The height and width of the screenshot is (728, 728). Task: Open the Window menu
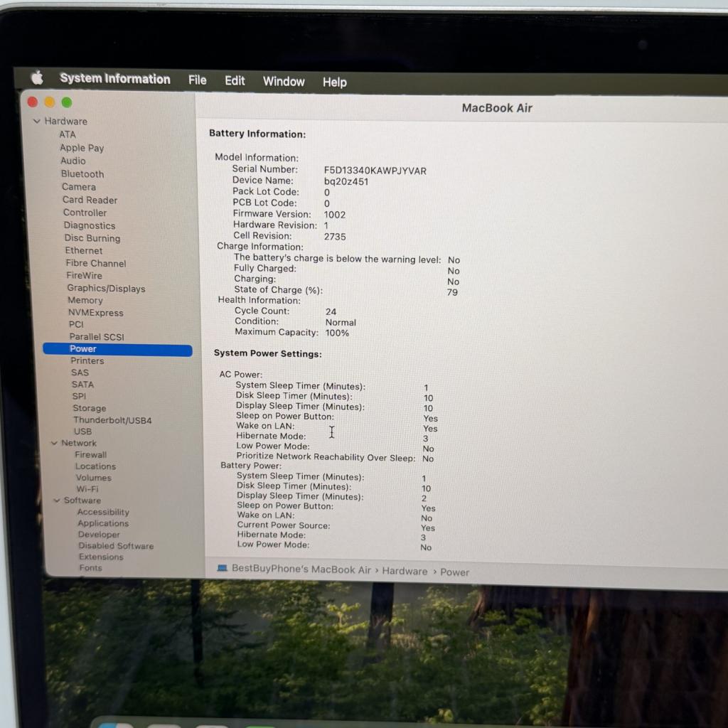(x=284, y=81)
